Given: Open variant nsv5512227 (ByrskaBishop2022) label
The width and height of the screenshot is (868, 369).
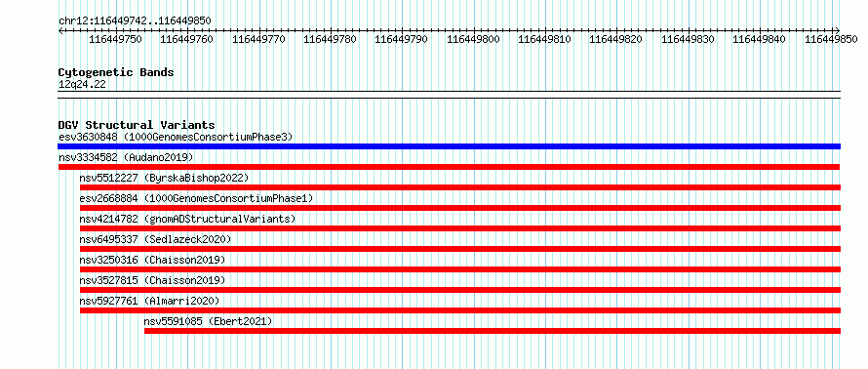Looking at the screenshot, I should pos(164,178).
